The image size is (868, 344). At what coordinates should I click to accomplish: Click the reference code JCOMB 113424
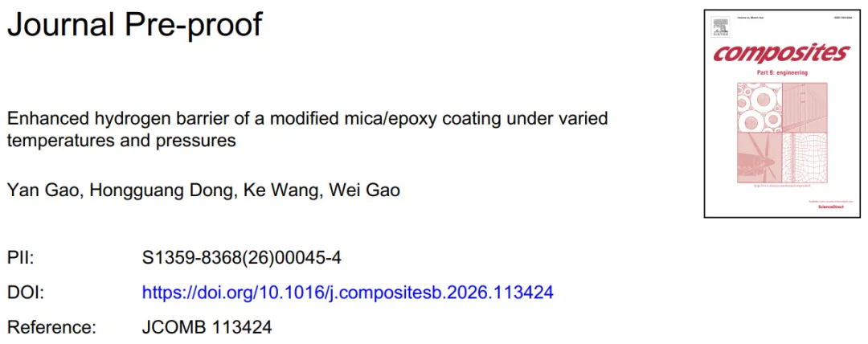207,327
